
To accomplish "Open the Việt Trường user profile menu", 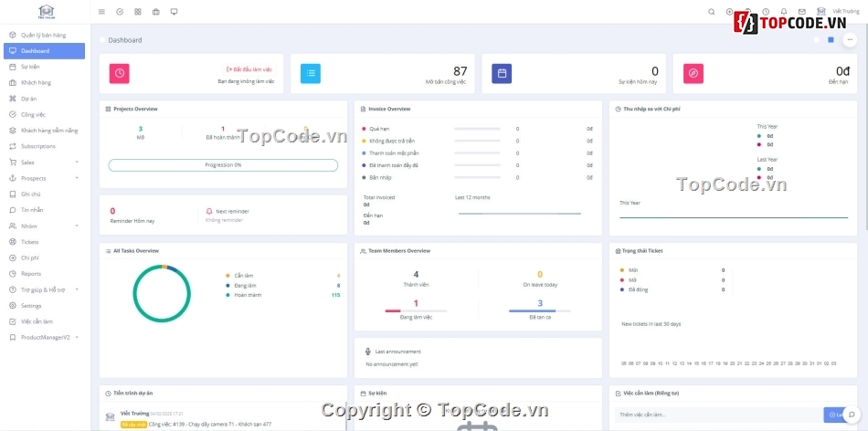I will click(x=838, y=12).
